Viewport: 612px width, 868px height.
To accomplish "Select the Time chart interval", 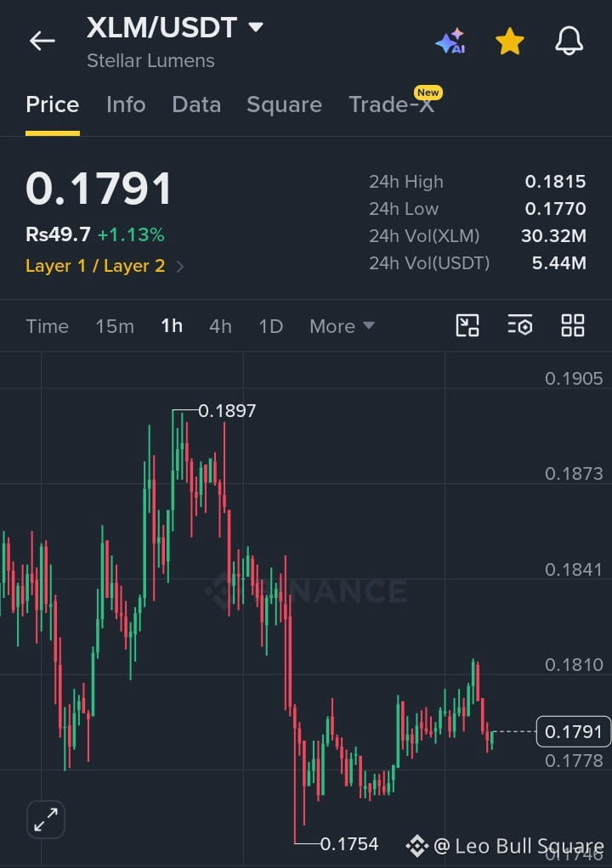I will [x=47, y=327].
